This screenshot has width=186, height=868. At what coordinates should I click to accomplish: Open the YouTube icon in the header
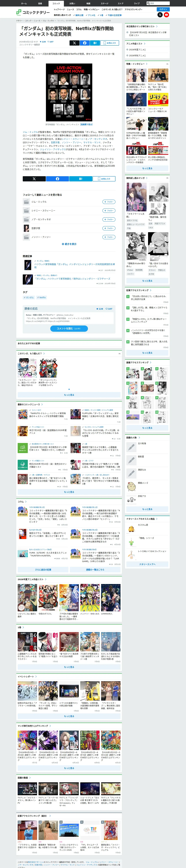(166, 15)
